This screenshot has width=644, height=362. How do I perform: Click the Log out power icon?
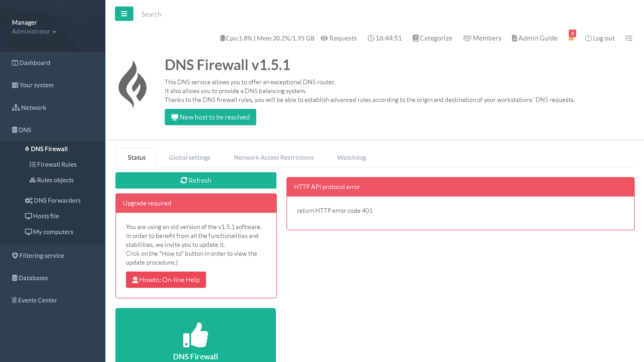[588, 38]
